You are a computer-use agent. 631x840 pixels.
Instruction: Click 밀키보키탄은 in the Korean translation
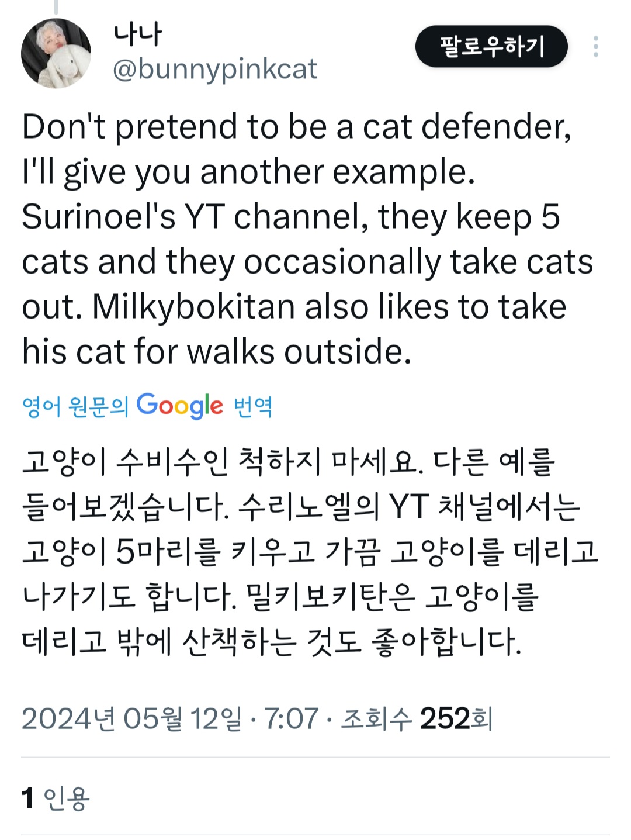(331, 596)
